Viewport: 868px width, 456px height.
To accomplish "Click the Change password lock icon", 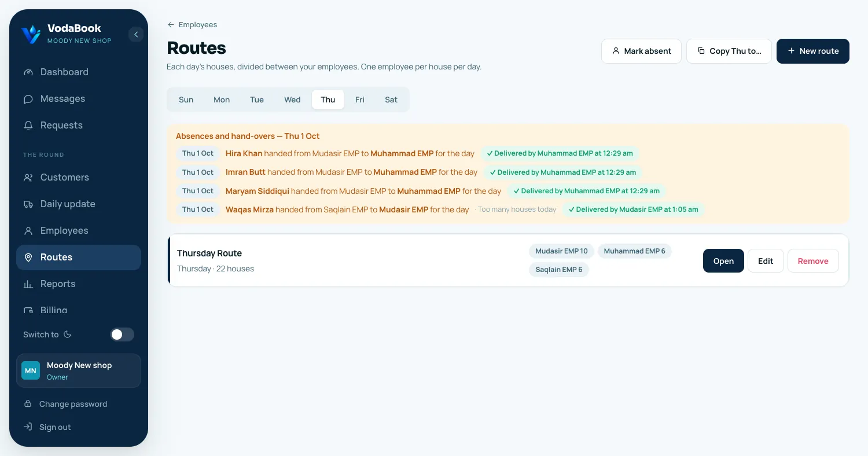I will 27,404.
